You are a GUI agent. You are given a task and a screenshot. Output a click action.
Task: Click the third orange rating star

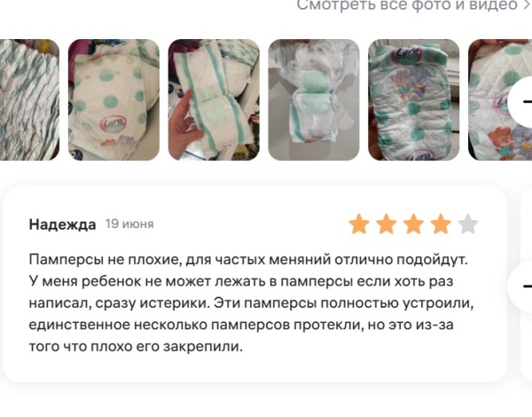coord(413,224)
